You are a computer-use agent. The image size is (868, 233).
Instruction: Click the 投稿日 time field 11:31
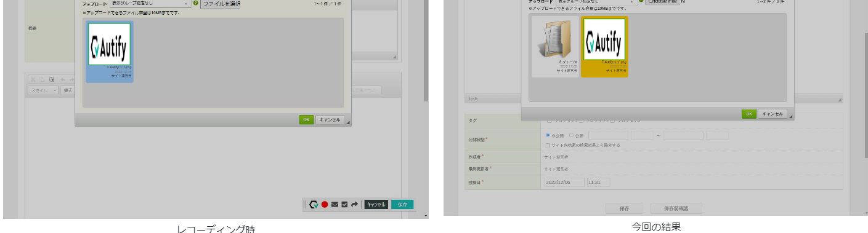(598, 182)
